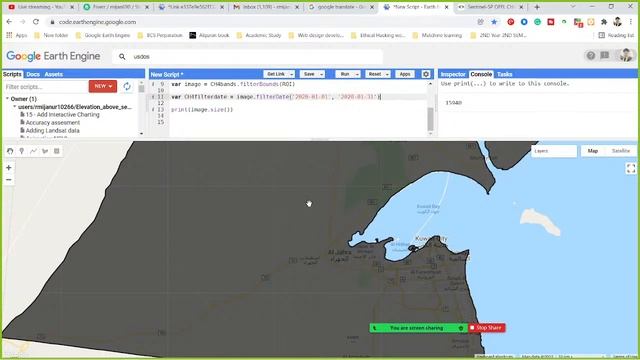Open the Tasks tab
Viewport: 640px width, 360px height.
point(504,74)
